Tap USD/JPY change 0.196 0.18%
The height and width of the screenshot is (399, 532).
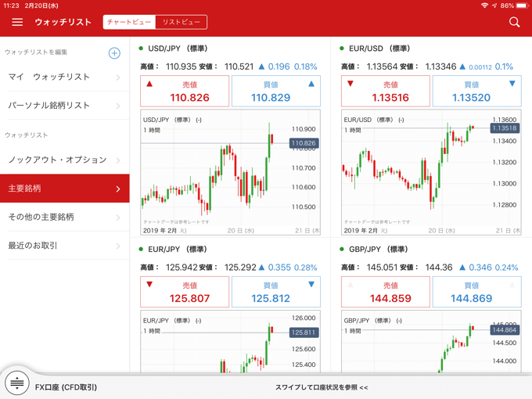(x=288, y=66)
